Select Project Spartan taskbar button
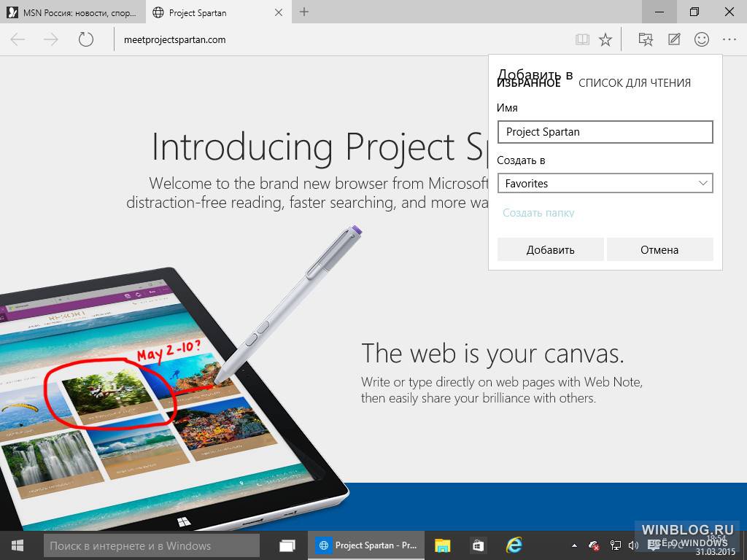The image size is (747, 560). pyautogui.click(x=366, y=545)
